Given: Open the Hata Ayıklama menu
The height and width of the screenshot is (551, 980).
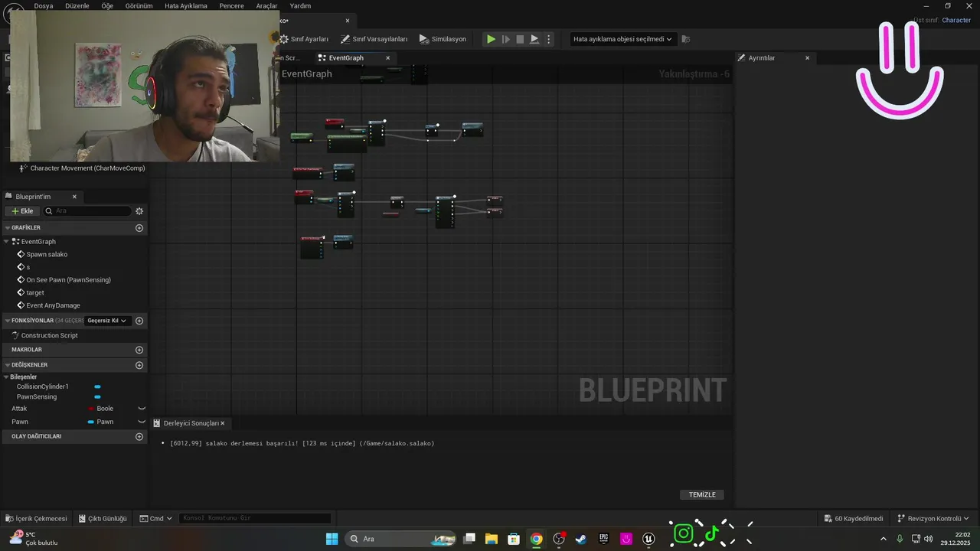Looking at the screenshot, I should point(186,6).
